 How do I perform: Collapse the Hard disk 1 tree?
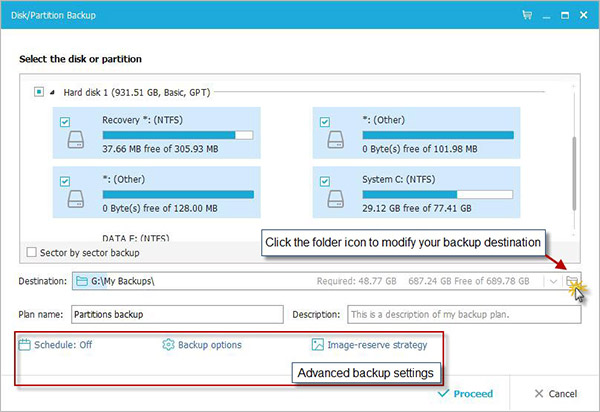pyautogui.click(x=52, y=92)
